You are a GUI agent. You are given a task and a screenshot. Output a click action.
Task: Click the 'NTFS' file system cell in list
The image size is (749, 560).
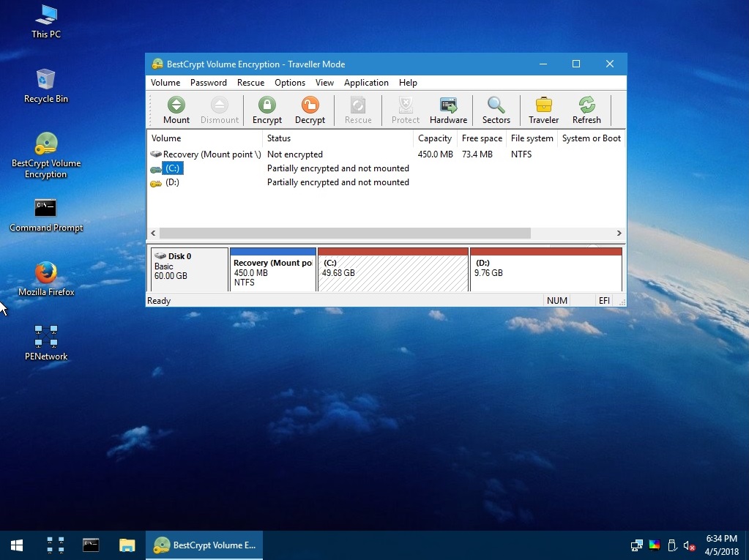pyautogui.click(x=521, y=154)
